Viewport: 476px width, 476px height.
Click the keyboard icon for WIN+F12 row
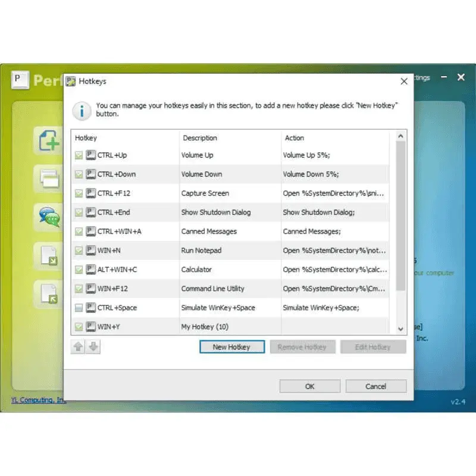90,289
